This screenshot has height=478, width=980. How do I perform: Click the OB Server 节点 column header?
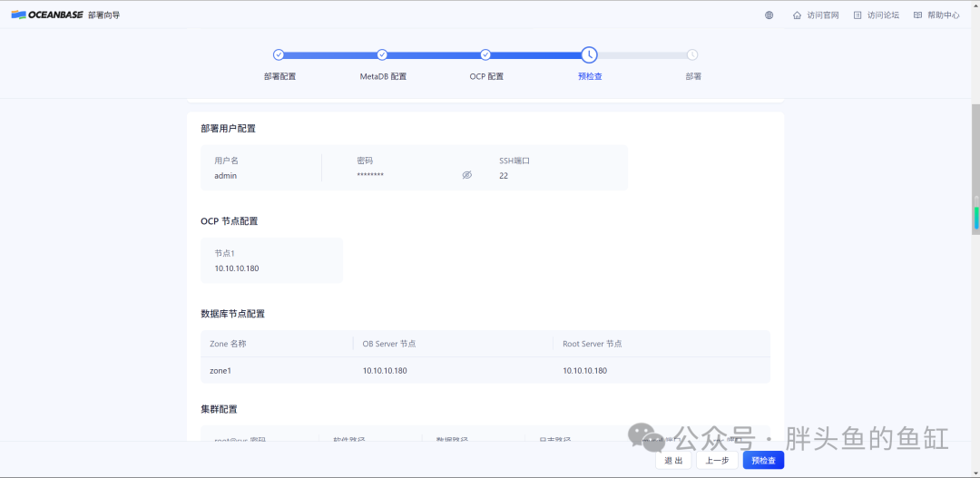(389, 344)
